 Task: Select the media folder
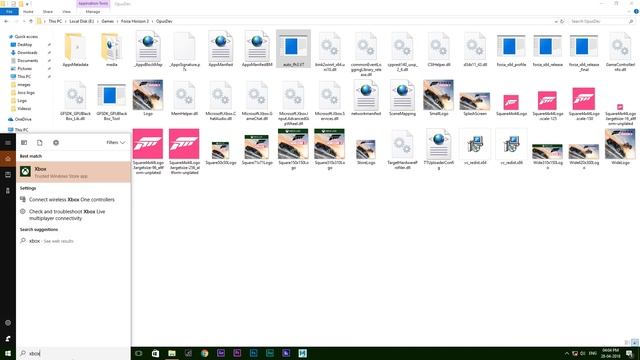coord(111,50)
